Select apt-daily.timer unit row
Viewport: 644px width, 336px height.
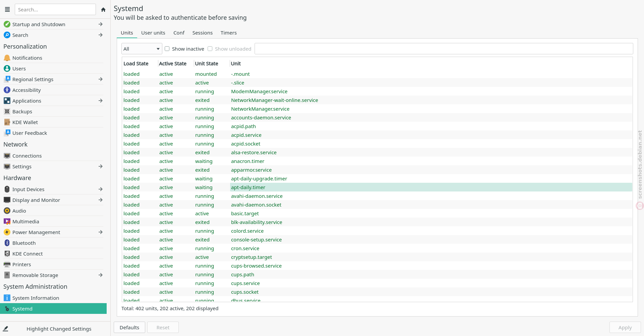pyautogui.click(x=377, y=187)
